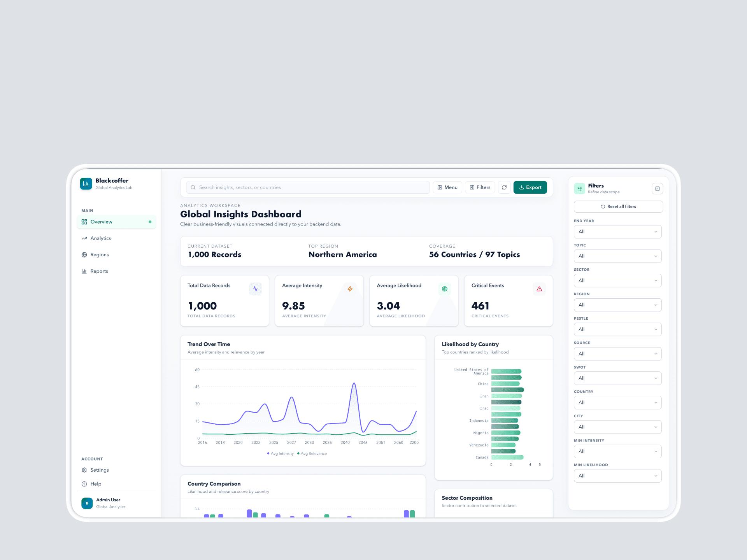Click Reset all filters
This screenshot has width=747, height=560.
618,206
